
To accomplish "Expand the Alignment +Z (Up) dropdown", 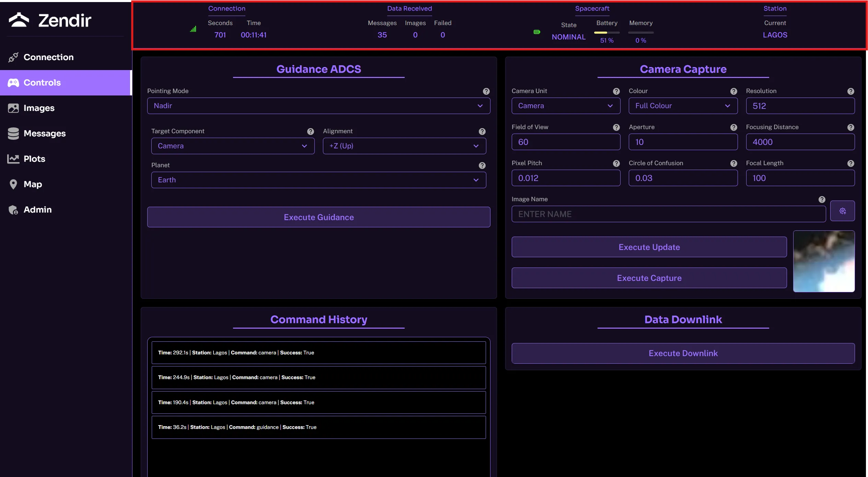I will tap(404, 146).
